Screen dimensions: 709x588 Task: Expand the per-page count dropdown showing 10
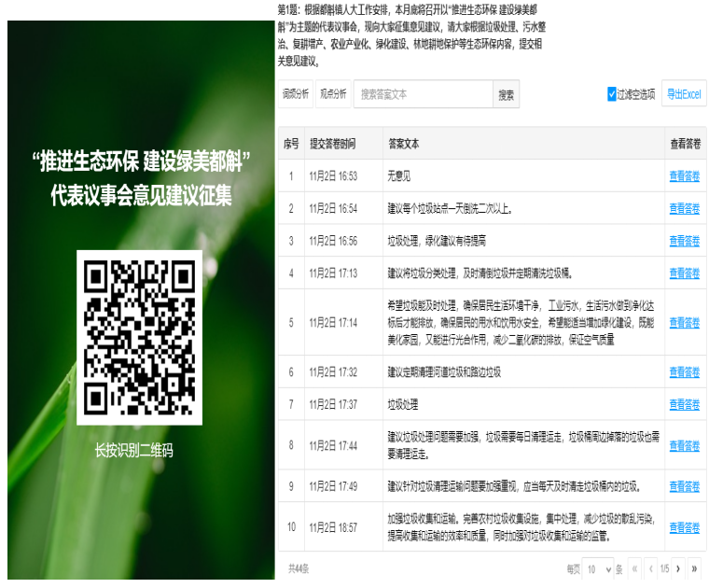point(598,569)
